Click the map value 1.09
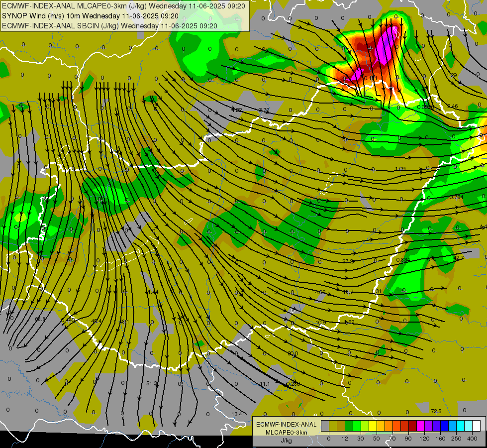Screen dimensions: 487x448 tap(400, 169)
